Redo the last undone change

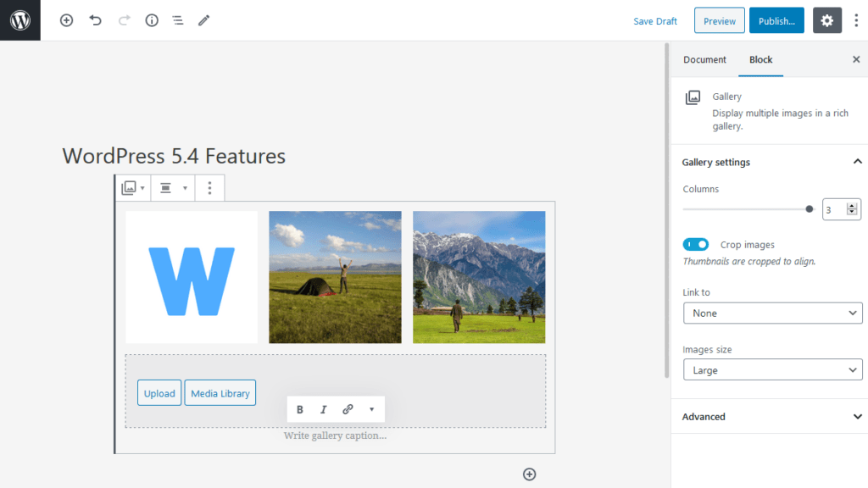[x=124, y=20]
